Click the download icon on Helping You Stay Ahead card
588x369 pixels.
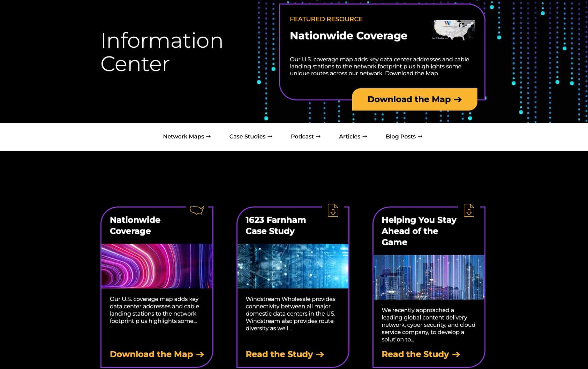point(469,210)
